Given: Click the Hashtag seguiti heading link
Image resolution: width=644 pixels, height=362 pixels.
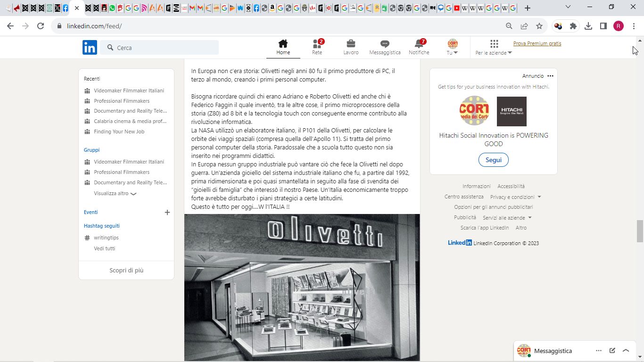Looking at the screenshot, I should pos(102,226).
